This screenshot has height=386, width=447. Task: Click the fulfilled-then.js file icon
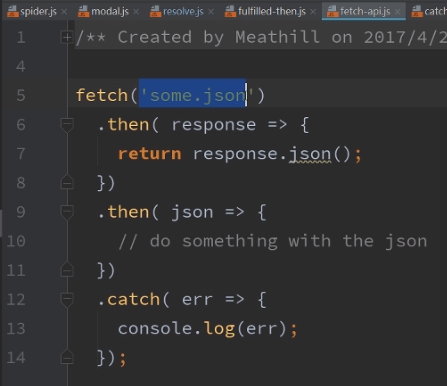(230, 12)
